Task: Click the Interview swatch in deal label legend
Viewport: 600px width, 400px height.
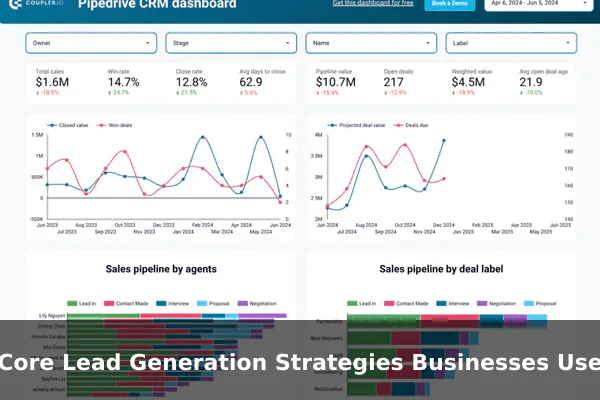Action: (441, 303)
